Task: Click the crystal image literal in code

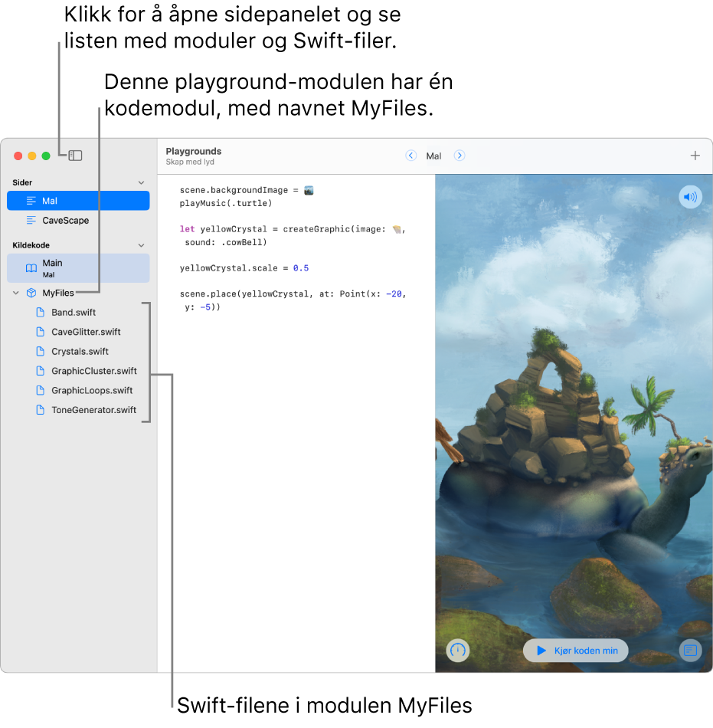Action: coord(397,229)
